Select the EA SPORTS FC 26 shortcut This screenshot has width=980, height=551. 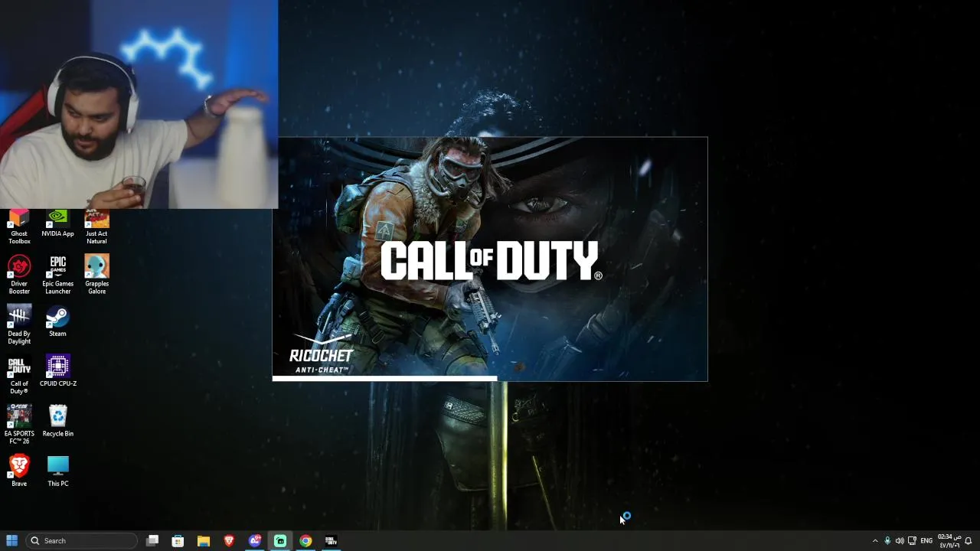coord(19,425)
